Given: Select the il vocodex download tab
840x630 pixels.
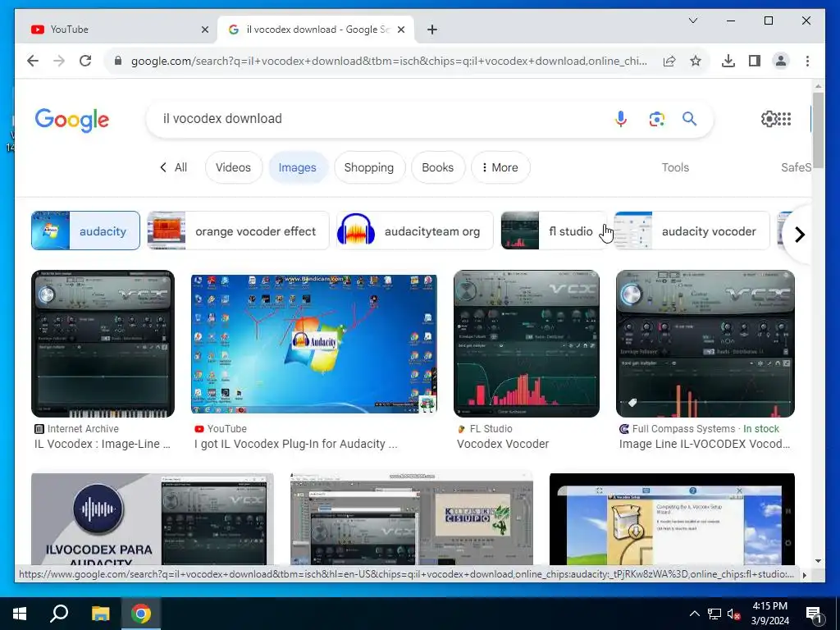Looking at the screenshot, I should tap(316, 30).
